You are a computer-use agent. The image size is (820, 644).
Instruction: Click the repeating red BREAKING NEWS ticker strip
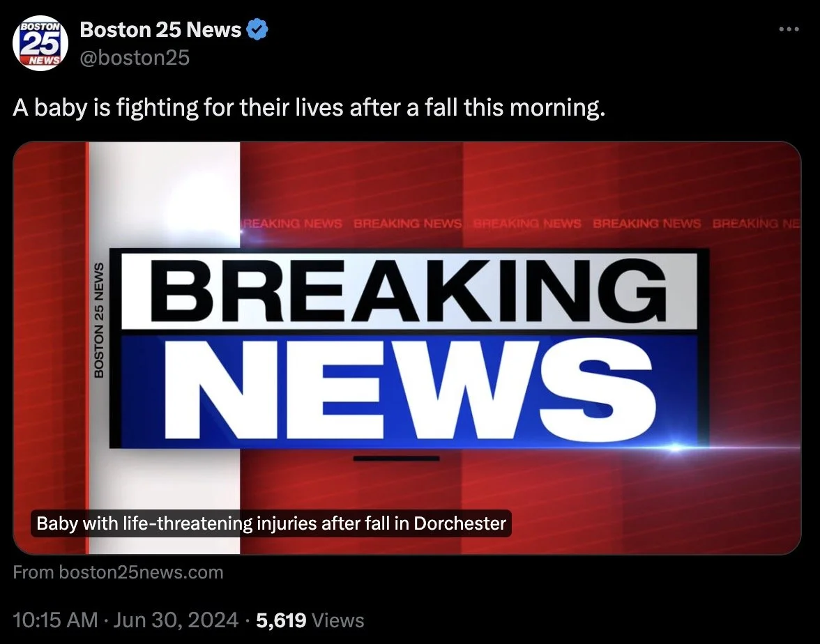520,224
